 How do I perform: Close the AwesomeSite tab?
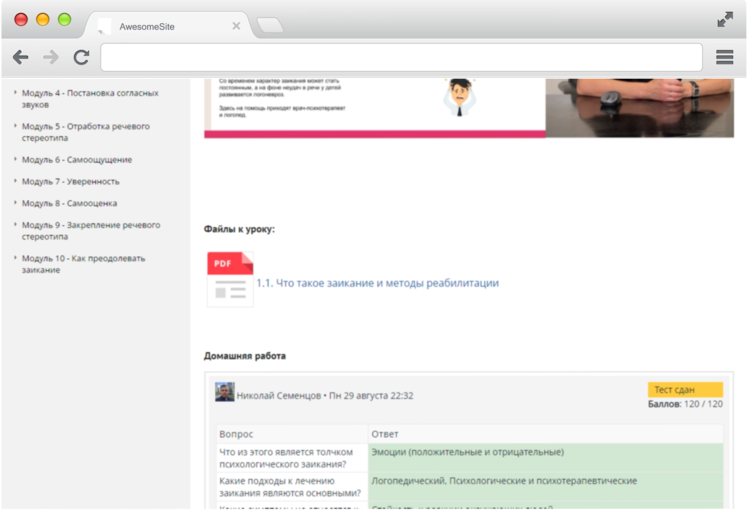(x=236, y=26)
